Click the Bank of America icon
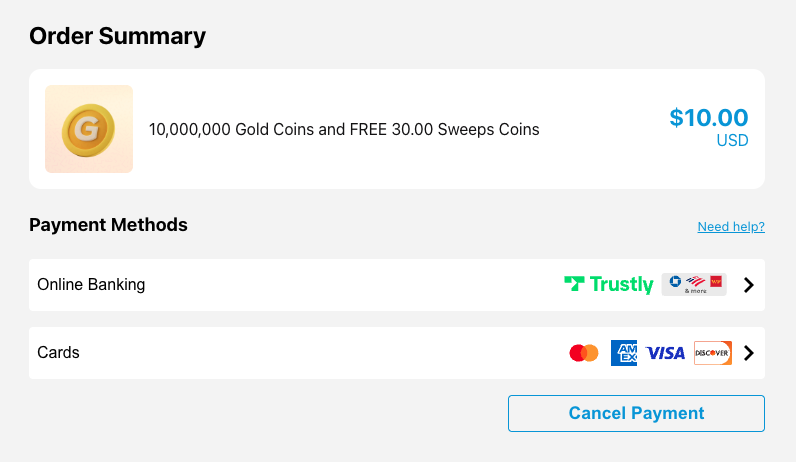This screenshot has height=462, width=796. pos(695,281)
